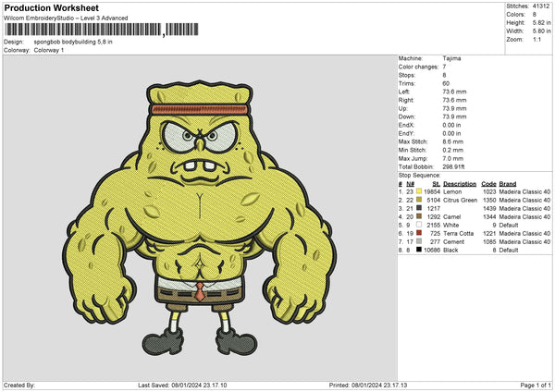
Task: Click the Up value 73.9 mm
Action: tap(454, 108)
